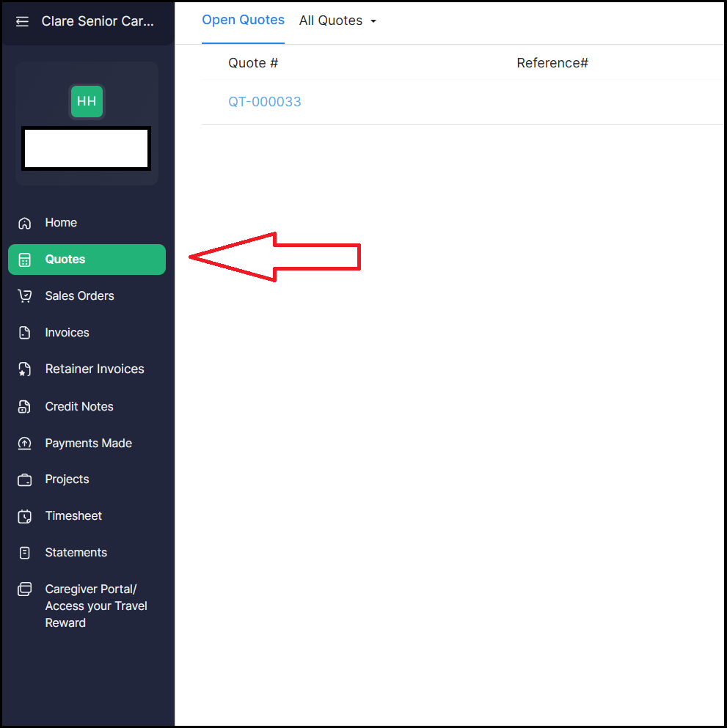
Task: Sort by the Quote # column header
Action: pos(253,63)
